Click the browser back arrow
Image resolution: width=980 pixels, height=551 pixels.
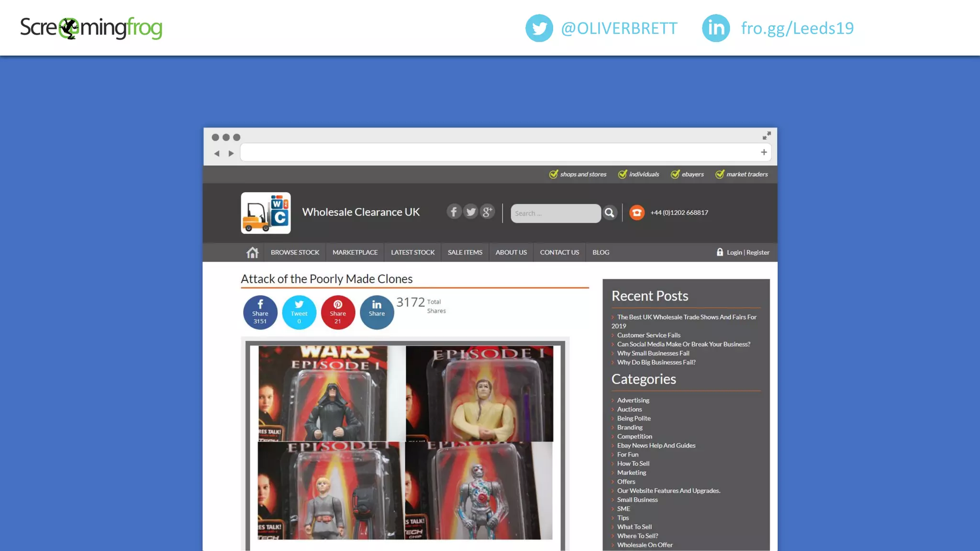tap(217, 154)
